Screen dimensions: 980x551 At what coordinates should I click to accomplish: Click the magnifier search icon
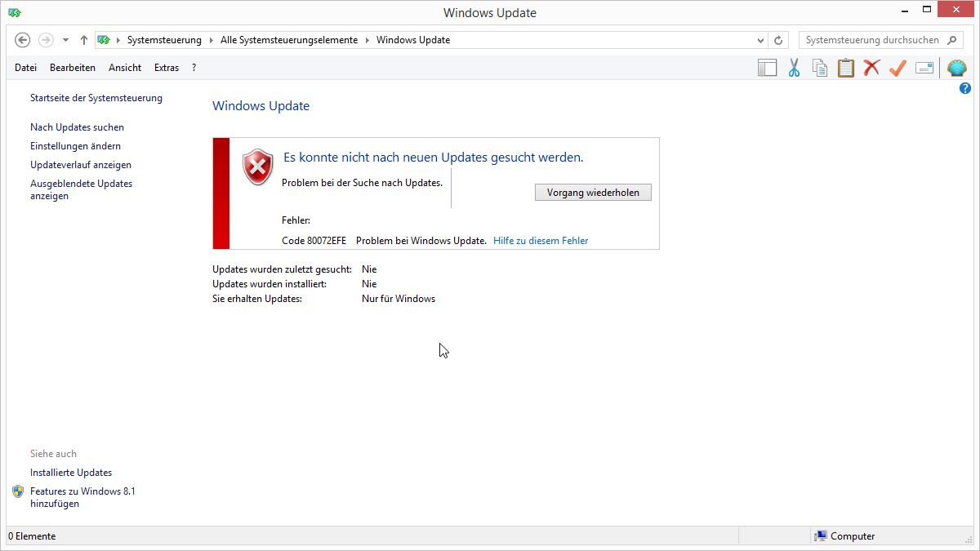952,40
